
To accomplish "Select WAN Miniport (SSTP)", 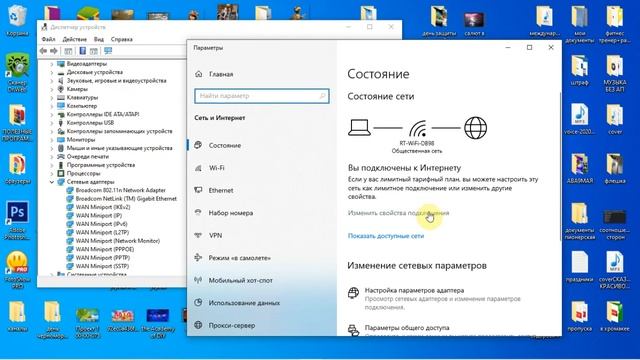I will 102,266.
